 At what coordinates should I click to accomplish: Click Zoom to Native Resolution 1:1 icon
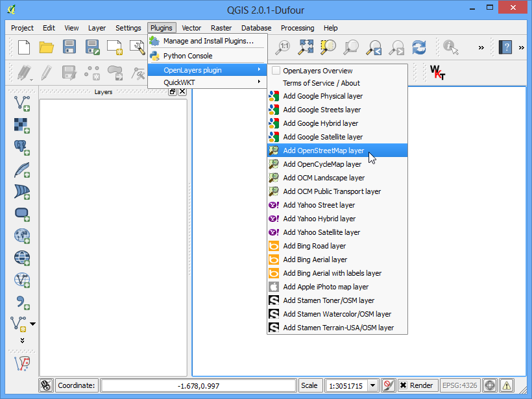point(283,47)
